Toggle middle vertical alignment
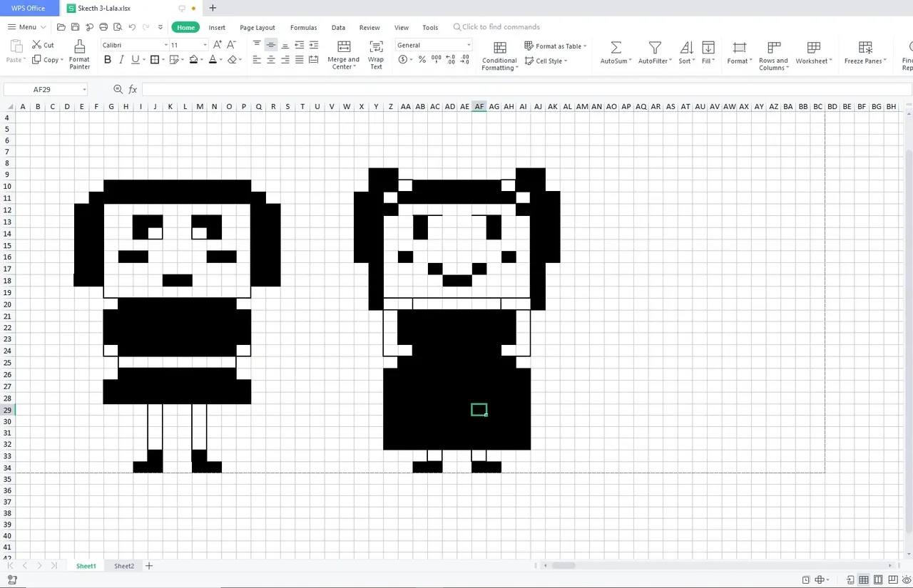The height and width of the screenshot is (588, 913). (271, 45)
